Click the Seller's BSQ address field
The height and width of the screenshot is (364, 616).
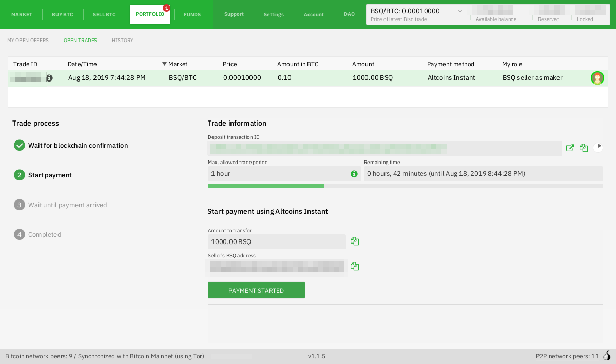pos(277,267)
